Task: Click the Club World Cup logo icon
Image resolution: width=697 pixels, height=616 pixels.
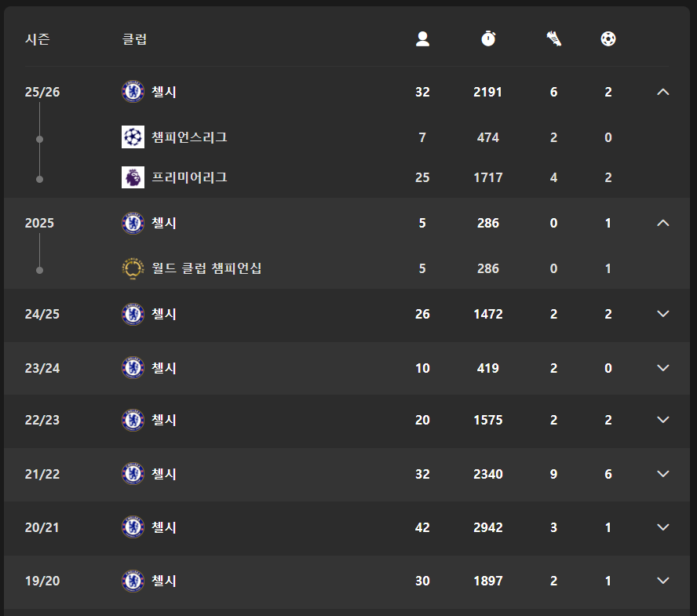Action: click(133, 268)
